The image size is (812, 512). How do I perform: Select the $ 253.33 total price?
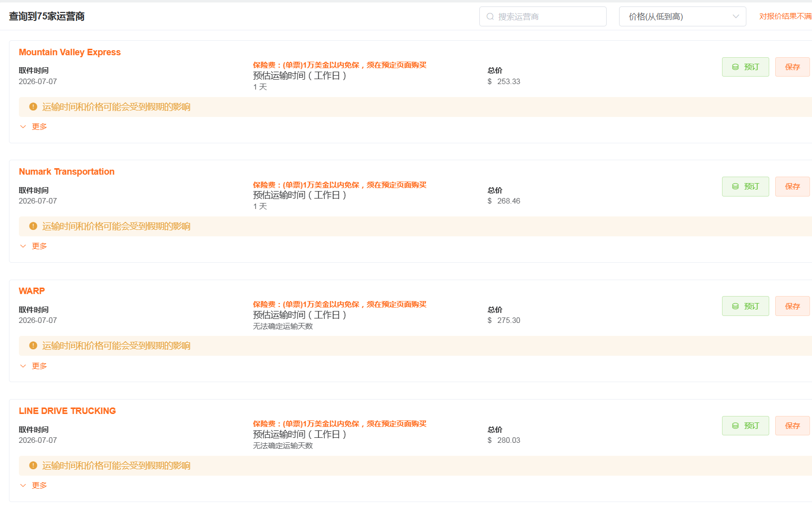tap(504, 82)
